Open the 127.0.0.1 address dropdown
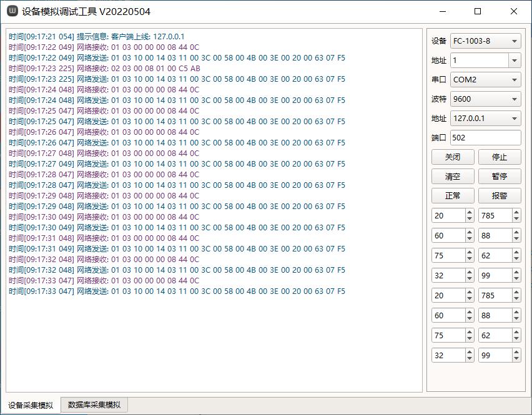The width and height of the screenshot is (532, 415). pos(485,119)
